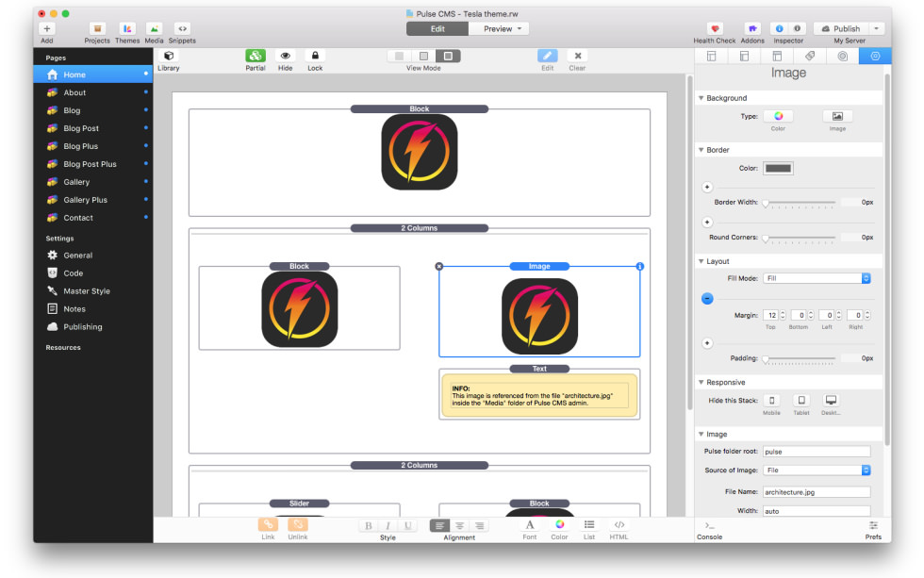
Task: Align text to the right
Action: (480, 525)
